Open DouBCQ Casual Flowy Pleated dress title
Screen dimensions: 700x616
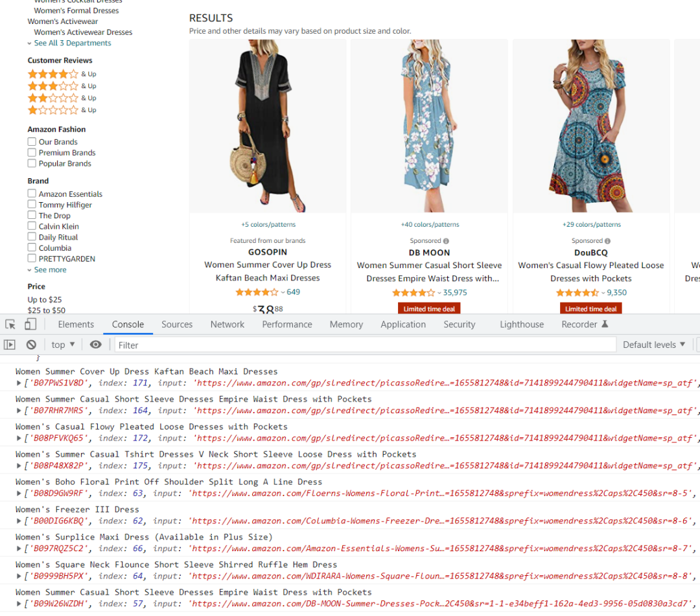590,271
